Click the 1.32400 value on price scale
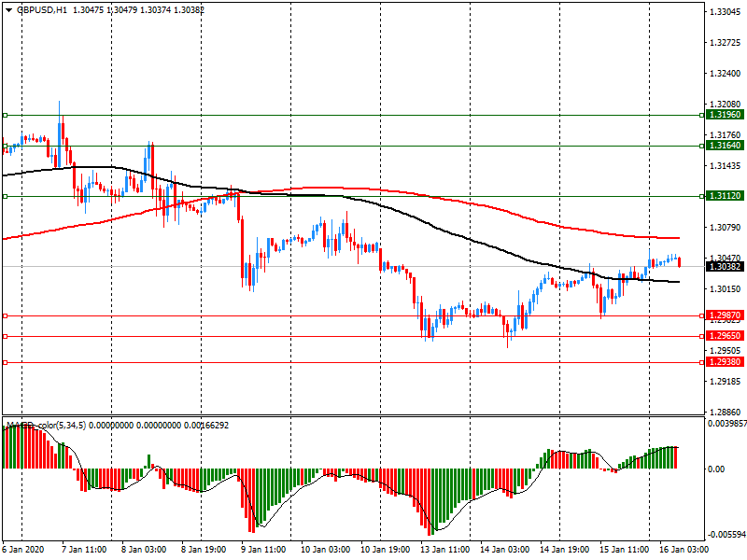This screenshot has width=747, height=560. pos(725,74)
